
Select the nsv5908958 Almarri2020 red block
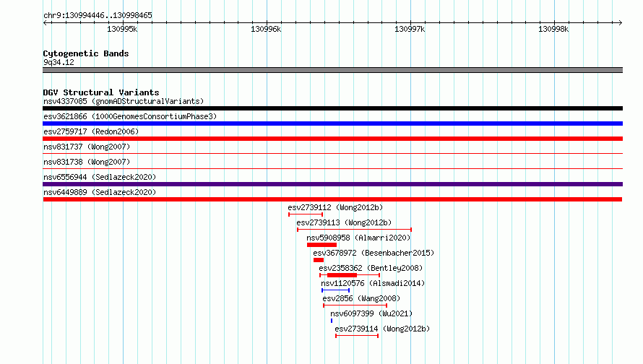[322, 245]
